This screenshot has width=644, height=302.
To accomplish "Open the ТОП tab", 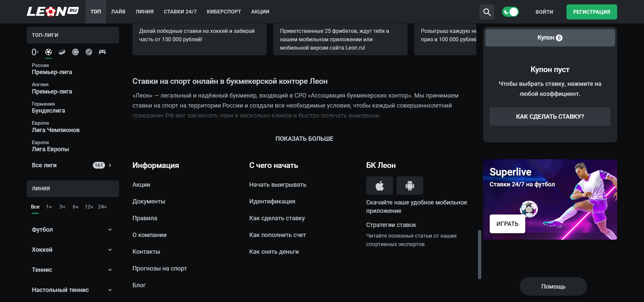I will (x=96, y=12).
